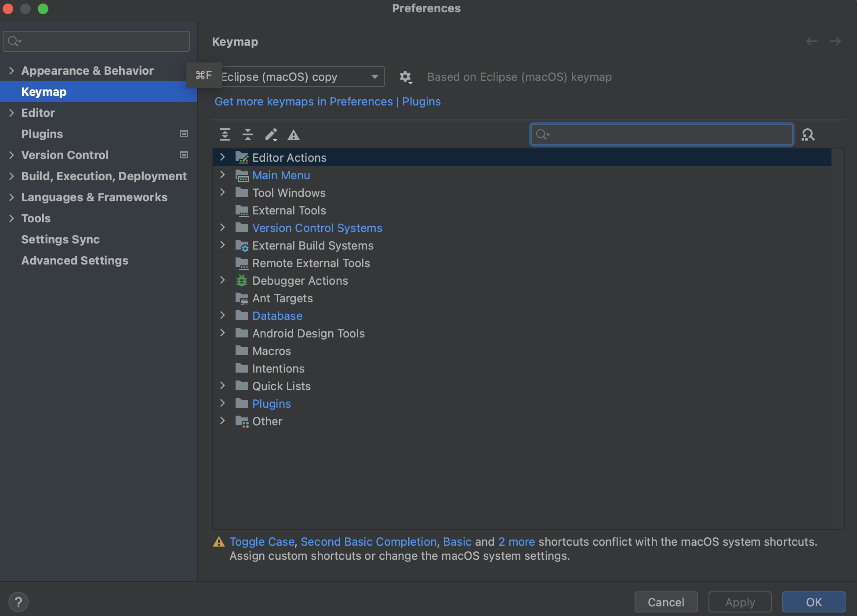Expand the Editor Actions tree node
Viewport: 857px width, 616px height.
223,157
